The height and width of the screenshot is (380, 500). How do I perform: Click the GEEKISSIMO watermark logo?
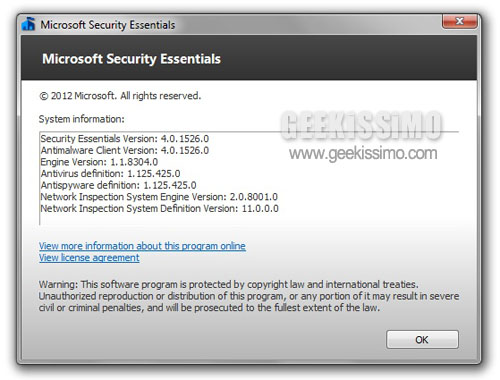click(x=362, y=126)
